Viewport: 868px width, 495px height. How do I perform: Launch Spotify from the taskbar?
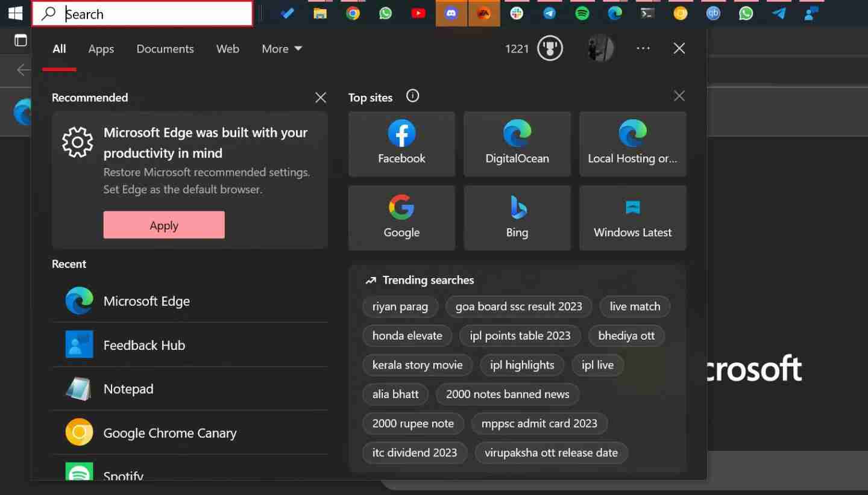coord(582,13)
